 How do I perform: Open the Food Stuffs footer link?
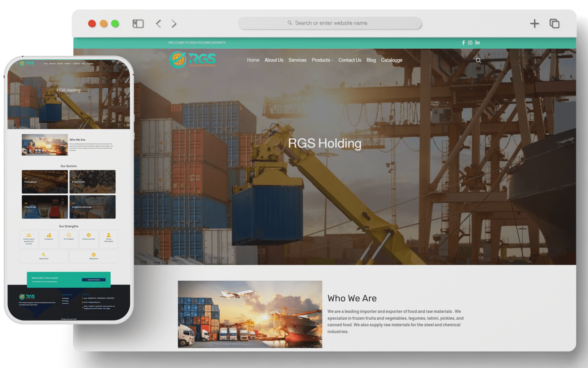pyautogui.click(x=65, y=298)
